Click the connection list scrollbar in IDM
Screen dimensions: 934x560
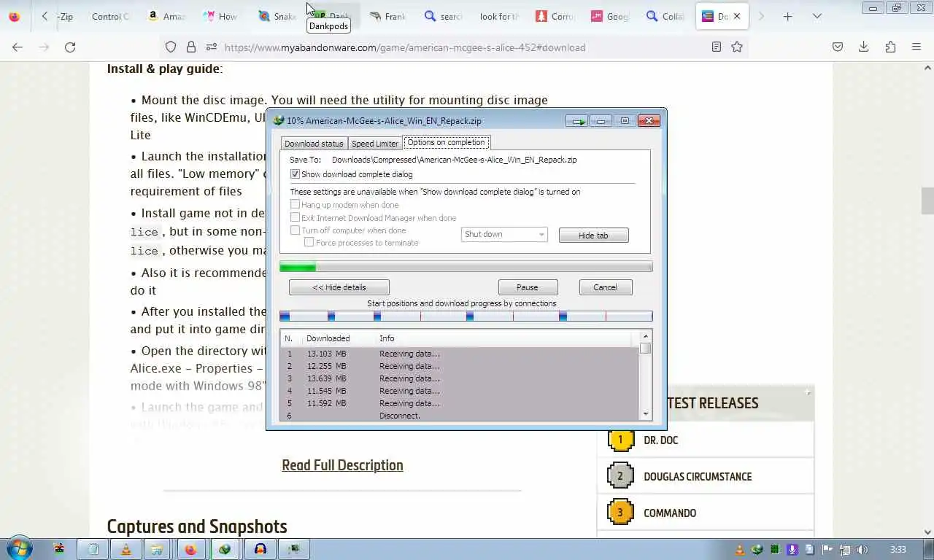click(x=645, y=376)
